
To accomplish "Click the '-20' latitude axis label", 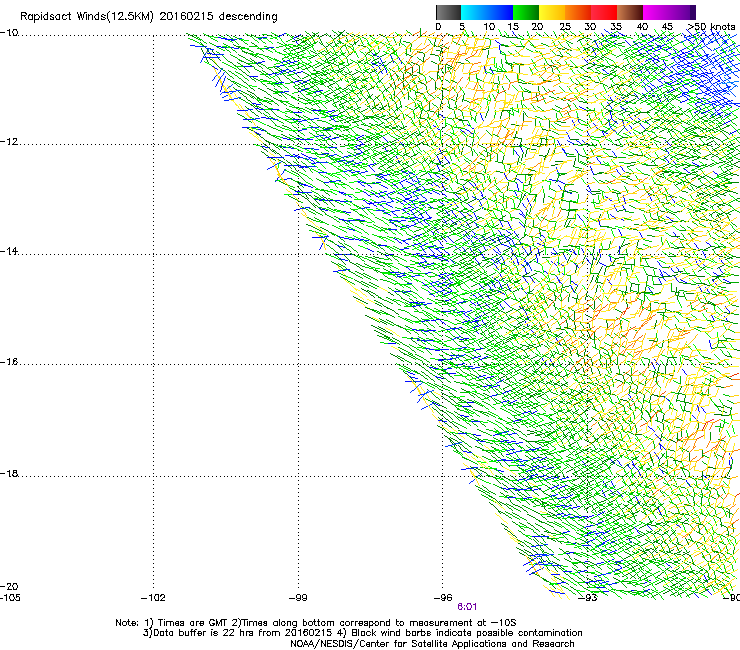I will 9,587.
